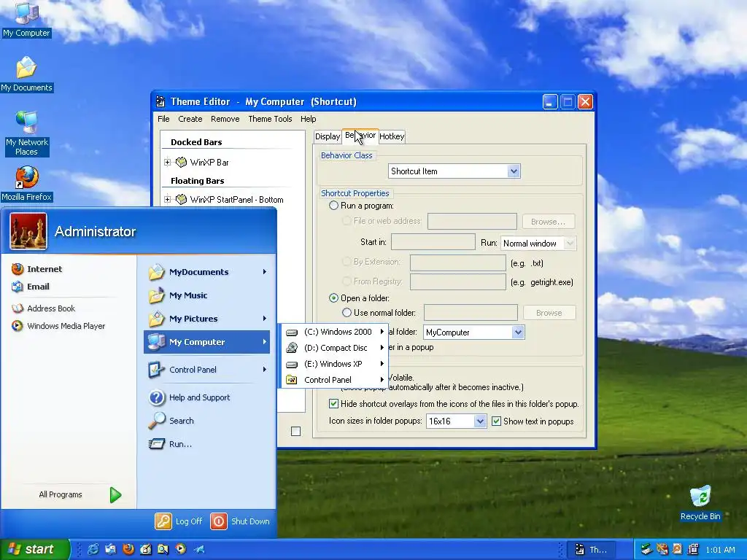The height and width of the screenshot is (560, 747).
Task: Click the taskbar clock showing 1:01 AM
Action: click(720, 550)
